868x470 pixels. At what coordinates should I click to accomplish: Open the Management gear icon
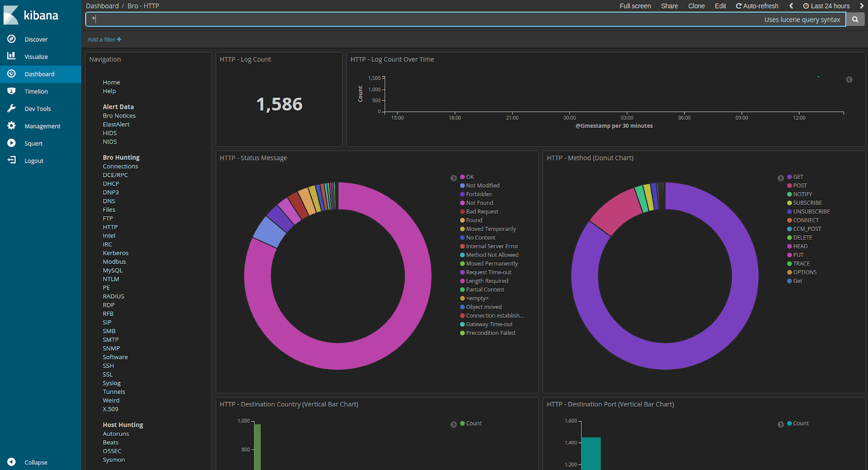coord(11,126)
